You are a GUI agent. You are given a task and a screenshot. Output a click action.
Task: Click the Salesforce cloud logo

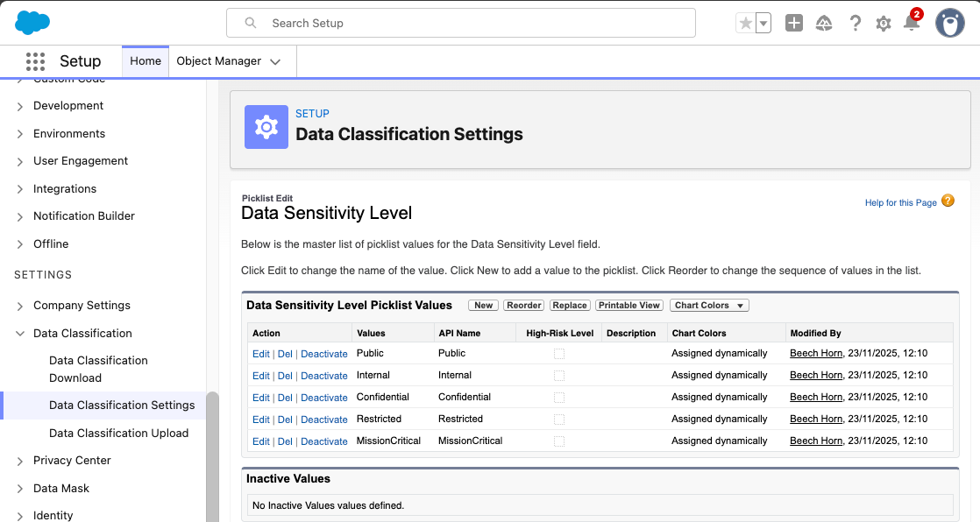click(32, 22)
